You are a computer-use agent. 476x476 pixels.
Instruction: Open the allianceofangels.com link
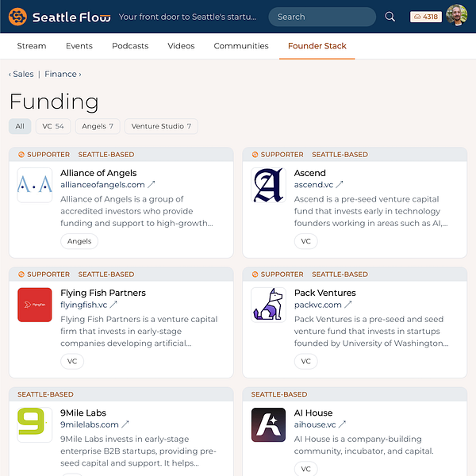tap(102, 185)
